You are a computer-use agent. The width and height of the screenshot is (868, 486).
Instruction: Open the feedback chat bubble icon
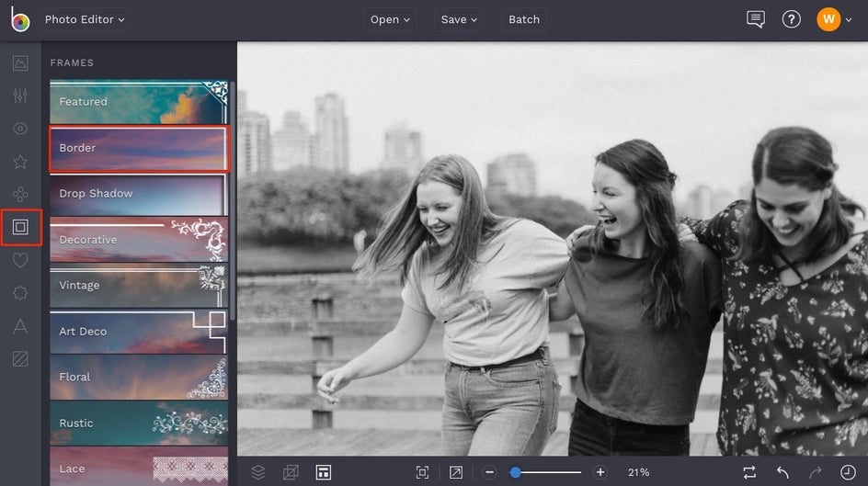(756, 19)
